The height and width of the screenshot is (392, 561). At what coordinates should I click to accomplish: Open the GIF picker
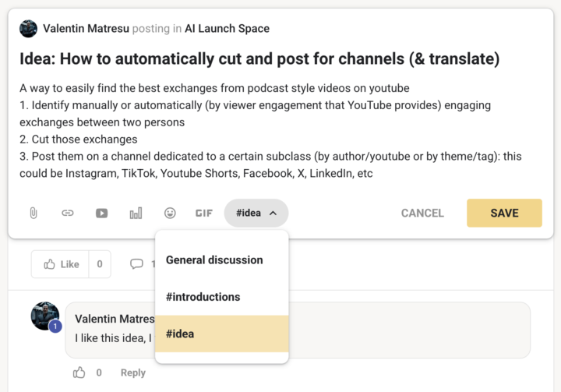click(x=204, y=214)
